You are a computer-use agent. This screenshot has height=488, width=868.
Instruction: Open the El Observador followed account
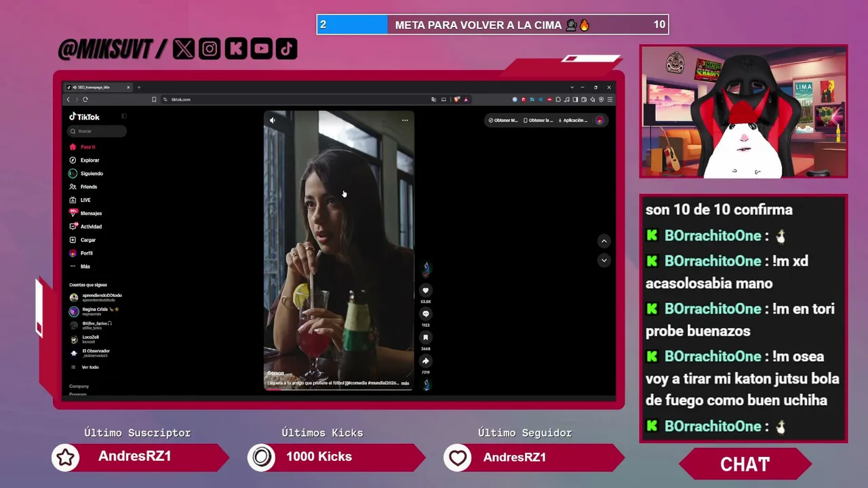90,353
